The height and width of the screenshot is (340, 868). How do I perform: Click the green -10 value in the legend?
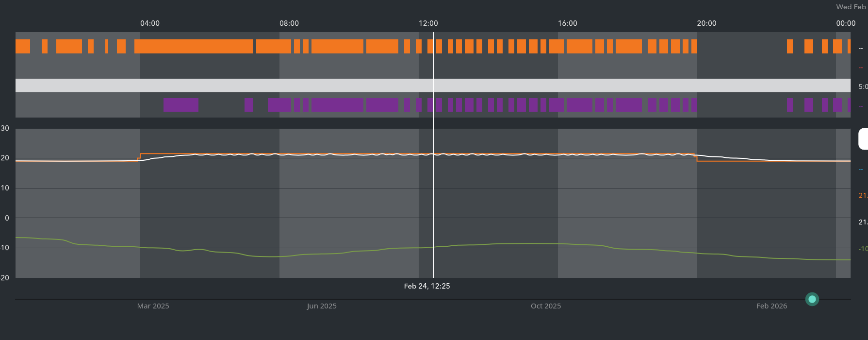863,249
